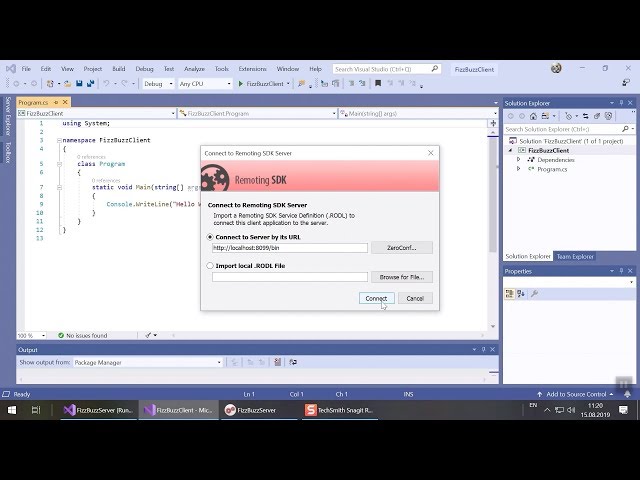Screen dimensions: 640x480
Task: Open the Toolbox side tab
Action: pyautogui.click(x=7, y=152)
